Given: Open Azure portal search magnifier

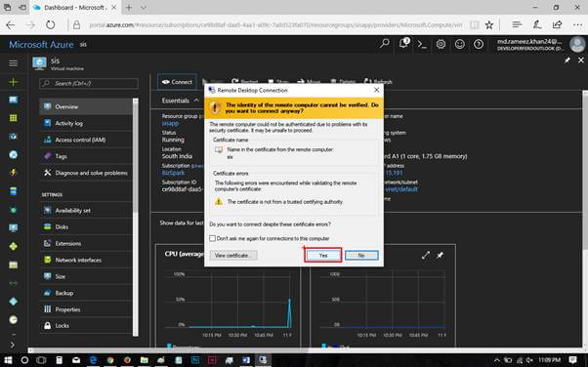Looking at the screenshot, I should [x=385, y=44].
